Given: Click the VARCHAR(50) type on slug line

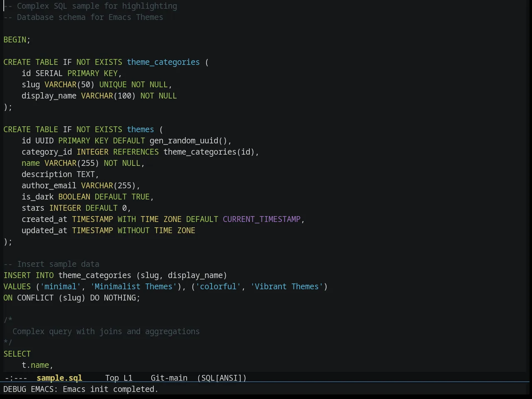Looking at the screenshot, I should (x=69, y=84).
